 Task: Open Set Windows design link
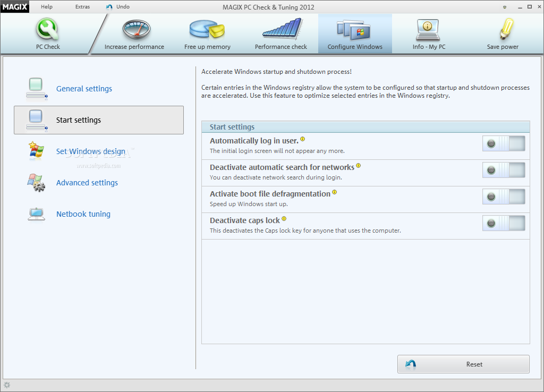coord(91,151)
